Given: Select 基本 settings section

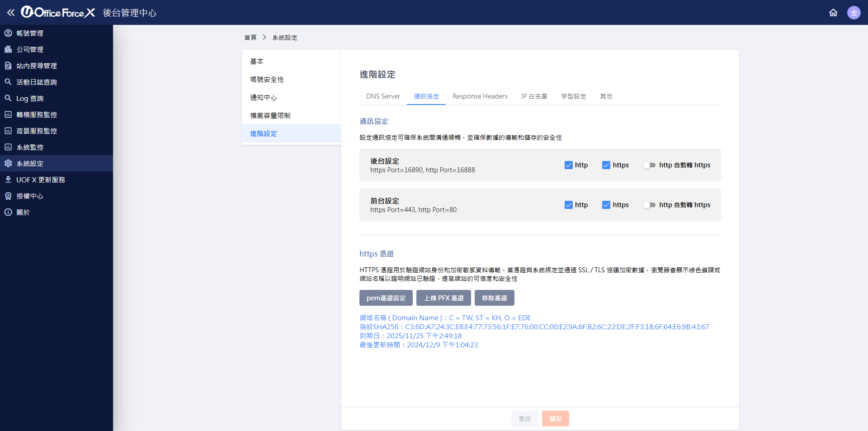Looking at the screenshot, I should [291, 61].
